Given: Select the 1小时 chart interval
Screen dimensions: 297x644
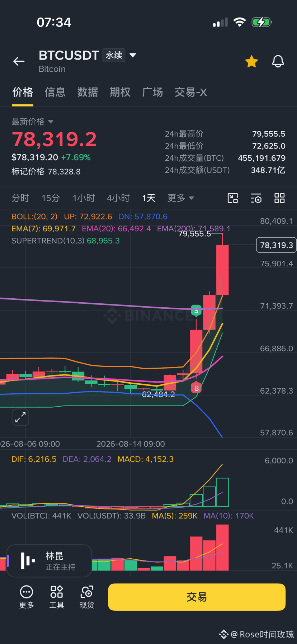Looking at the screenshot, I should [84, 198].
